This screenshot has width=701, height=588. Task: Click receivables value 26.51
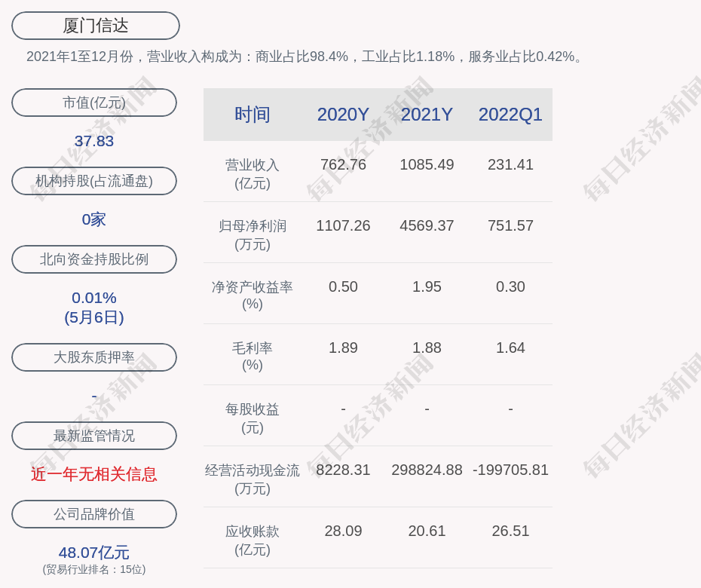click(510, 531)
